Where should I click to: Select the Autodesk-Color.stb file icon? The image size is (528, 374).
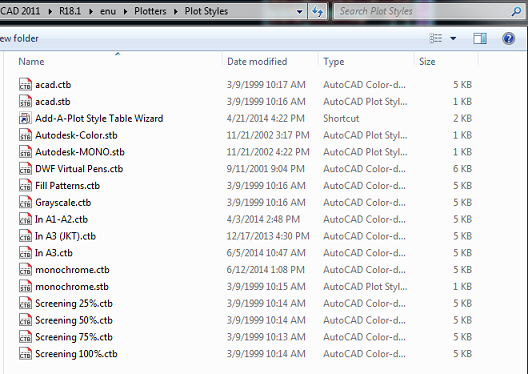pos(25,135)
